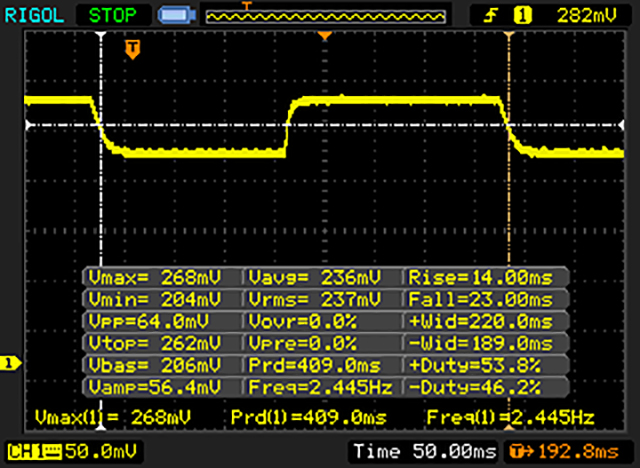
Task: Click the 192.8ms trigger delay value
Action: point(578,452)
